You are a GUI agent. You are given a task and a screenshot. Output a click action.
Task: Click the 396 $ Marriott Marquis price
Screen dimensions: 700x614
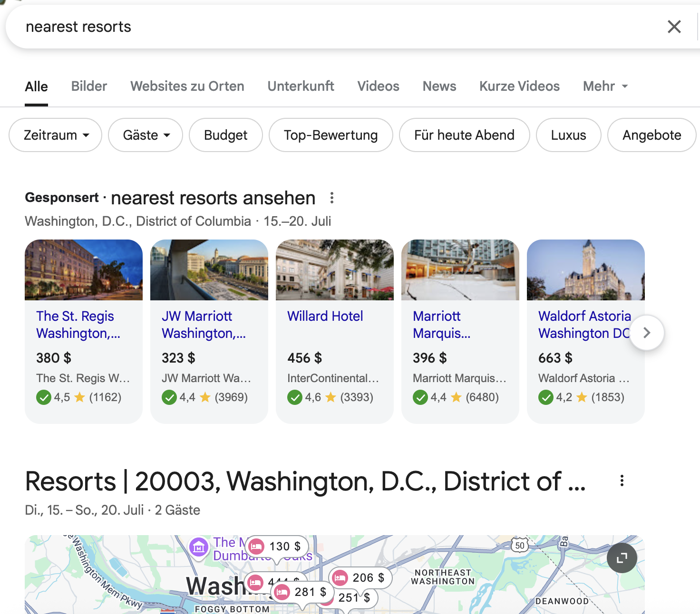coord(430,358)
